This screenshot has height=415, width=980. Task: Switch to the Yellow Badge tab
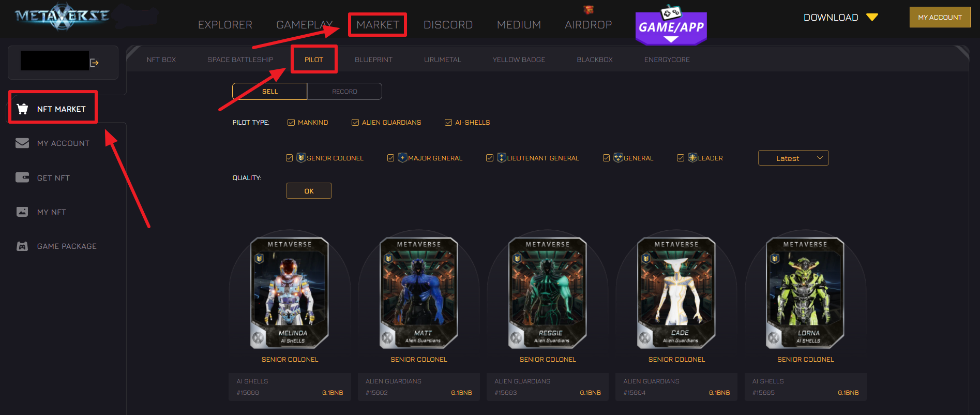(x=519, y=60)
